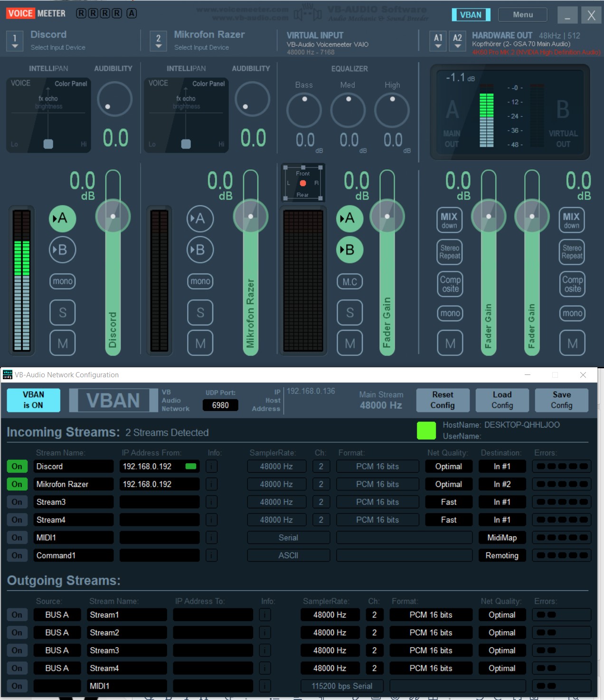Image resolution: width=604 pixels, height=700 pixels.
Task: Mute the Discord input strip
Action: coord(63,343)
